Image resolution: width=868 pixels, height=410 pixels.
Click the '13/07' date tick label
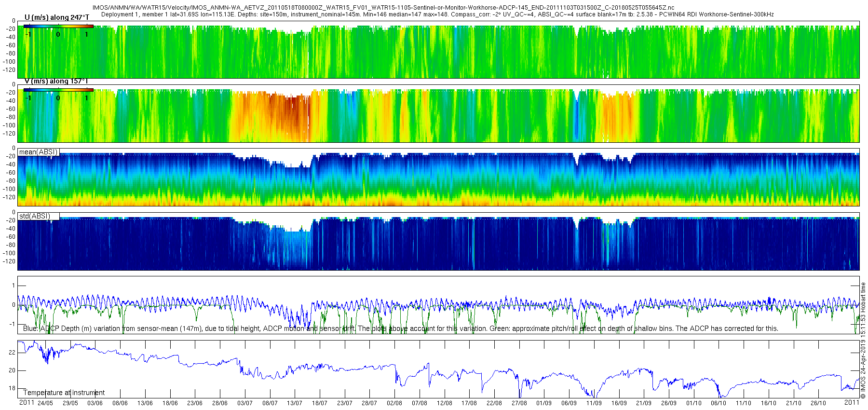(x=295, y=403)
